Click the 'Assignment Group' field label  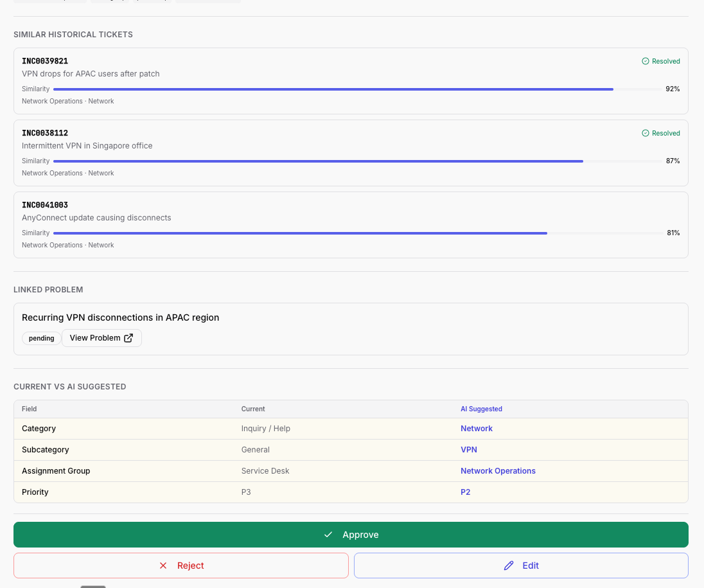[x=56, y=471]
